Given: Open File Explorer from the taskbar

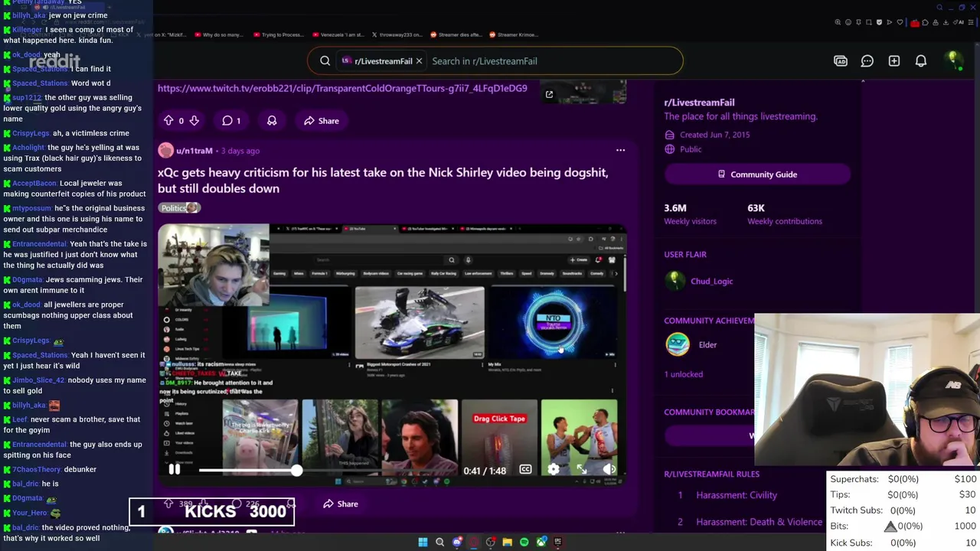Looking at the screenshot, I should pos(507,542).
